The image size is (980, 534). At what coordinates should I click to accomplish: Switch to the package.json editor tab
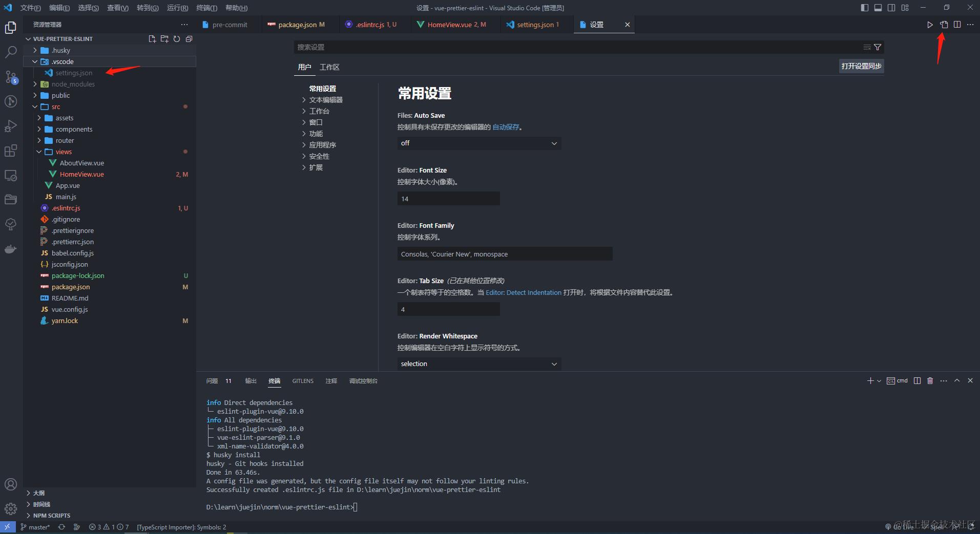click(x=297, y=25)
